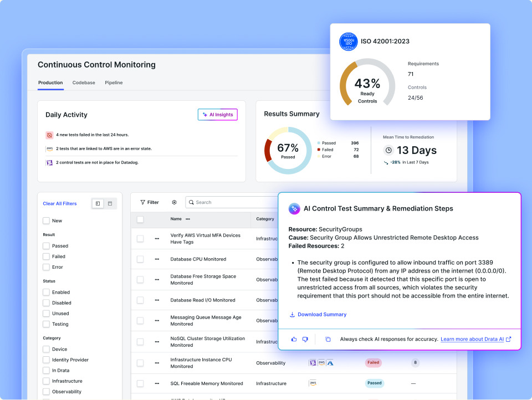The height and width of the screenshot is (400, 532).
Task: Check the Enabled status checkbox
Action: (46, 292)
